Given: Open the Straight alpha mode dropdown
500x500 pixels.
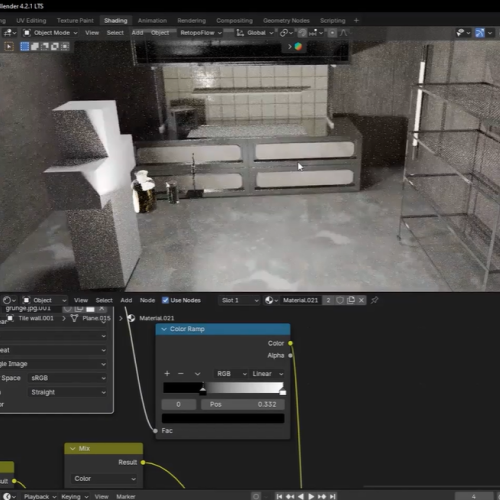Looking at the screenshot, I should coord(68,392).
